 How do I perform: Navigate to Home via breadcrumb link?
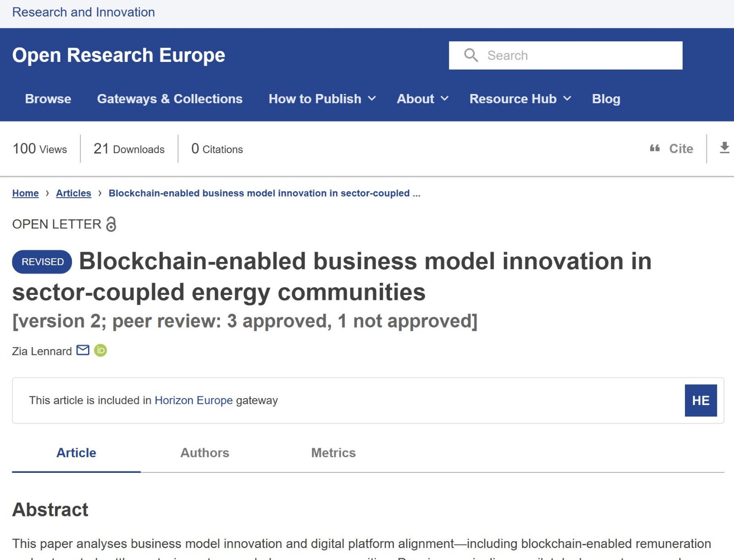point(25,193)
